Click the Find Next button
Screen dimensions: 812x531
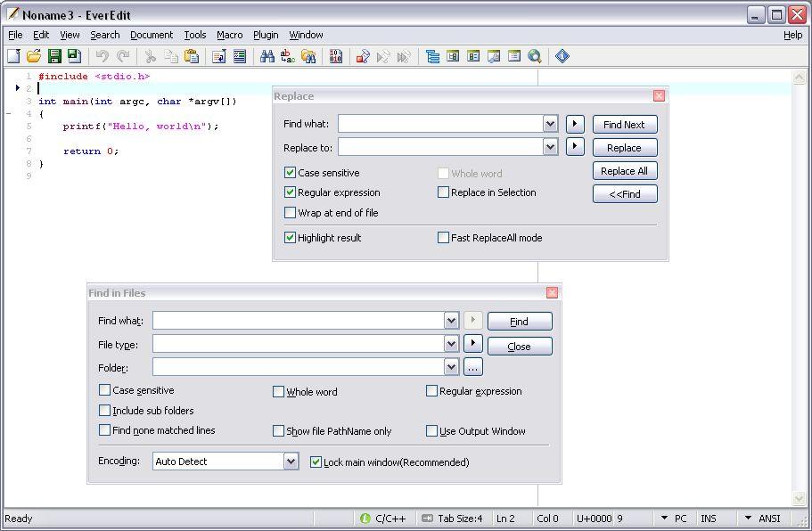625,125
